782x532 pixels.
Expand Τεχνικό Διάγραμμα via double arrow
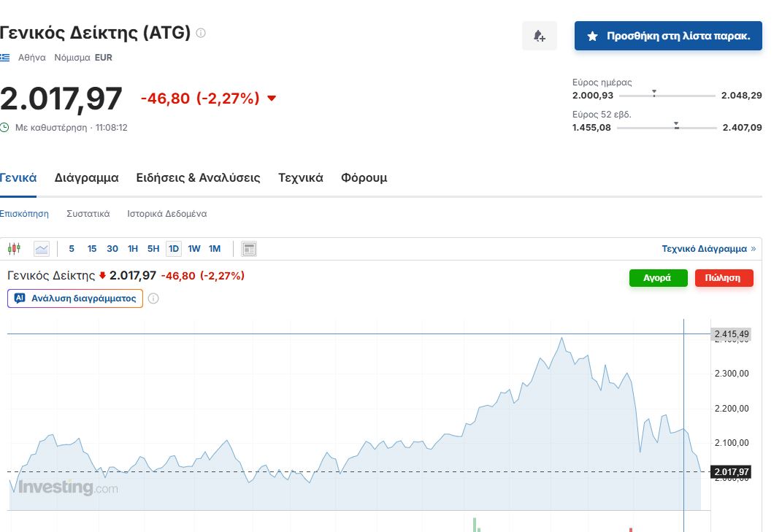pos(754,249)
